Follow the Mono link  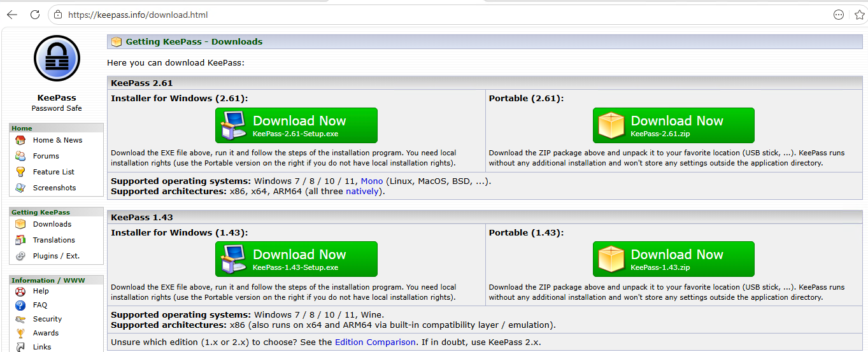(x=372, y=181)
